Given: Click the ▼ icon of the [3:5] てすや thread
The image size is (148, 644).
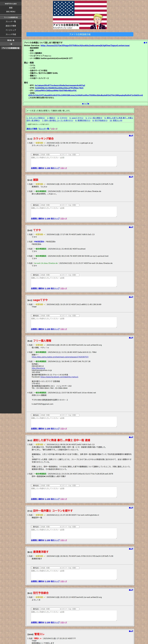Looking at the screenshot, I should (133, 227).
